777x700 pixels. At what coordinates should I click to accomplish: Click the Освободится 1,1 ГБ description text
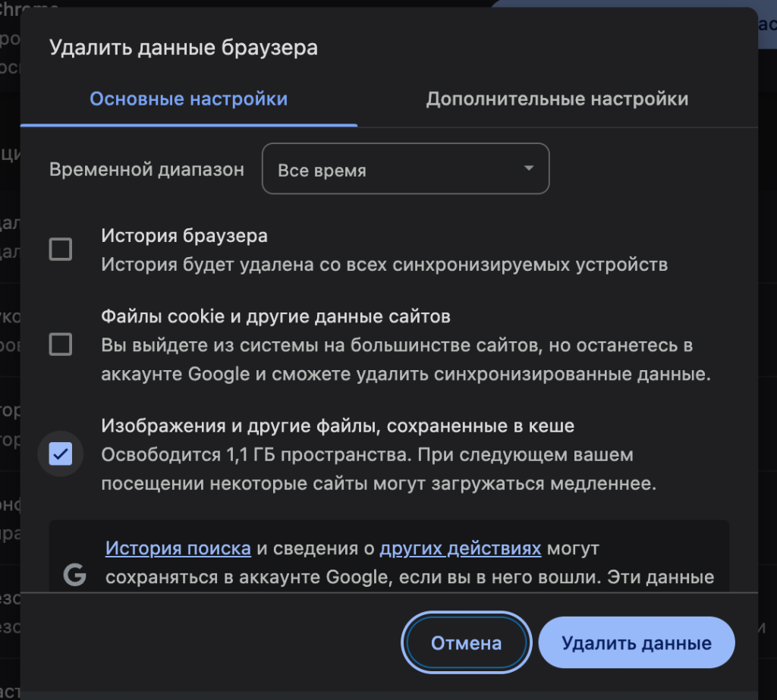click(x=367, y=456)
